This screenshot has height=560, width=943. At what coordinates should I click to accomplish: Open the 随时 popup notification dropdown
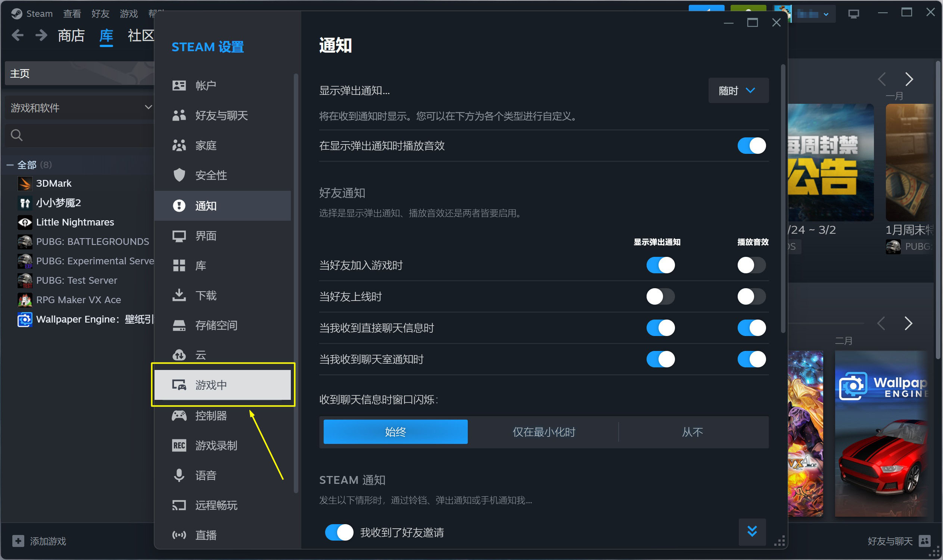tap(738, 91)
